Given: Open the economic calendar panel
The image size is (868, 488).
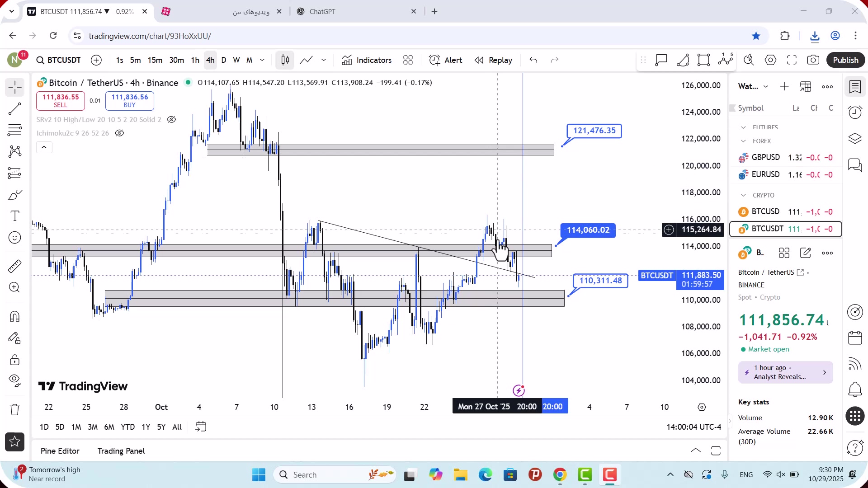Looking at the screenshot, I should [x=855, y=338].
